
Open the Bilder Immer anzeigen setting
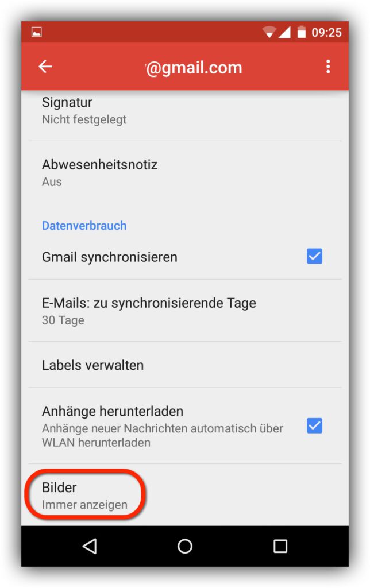tap(184, 495)
